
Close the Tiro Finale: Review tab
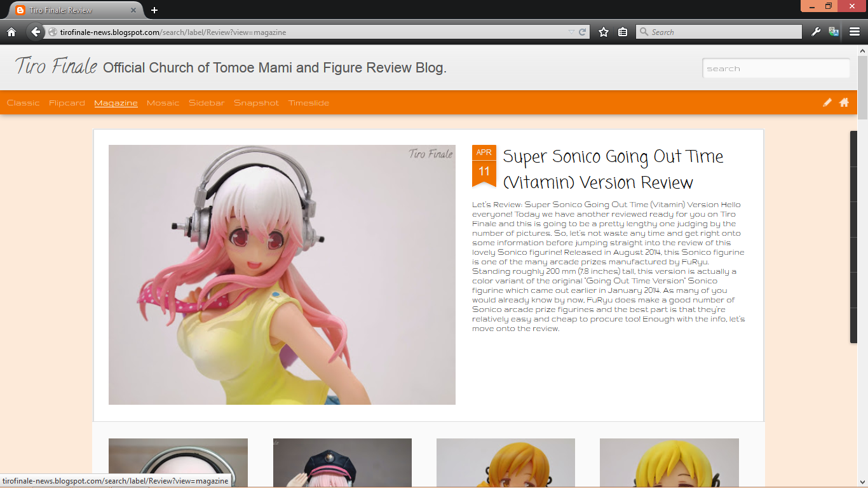tap(133, 10)
